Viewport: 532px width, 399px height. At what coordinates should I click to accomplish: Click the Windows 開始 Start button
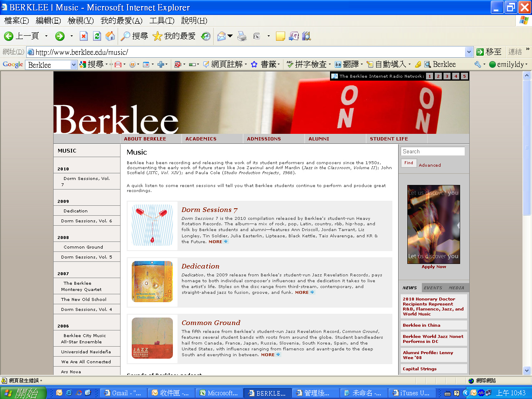[23, 393]
